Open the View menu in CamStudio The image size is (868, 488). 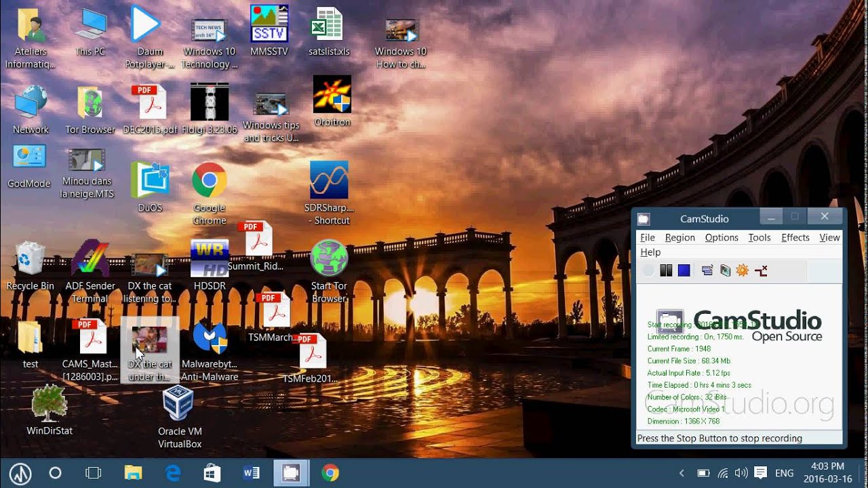click(830, 237)
